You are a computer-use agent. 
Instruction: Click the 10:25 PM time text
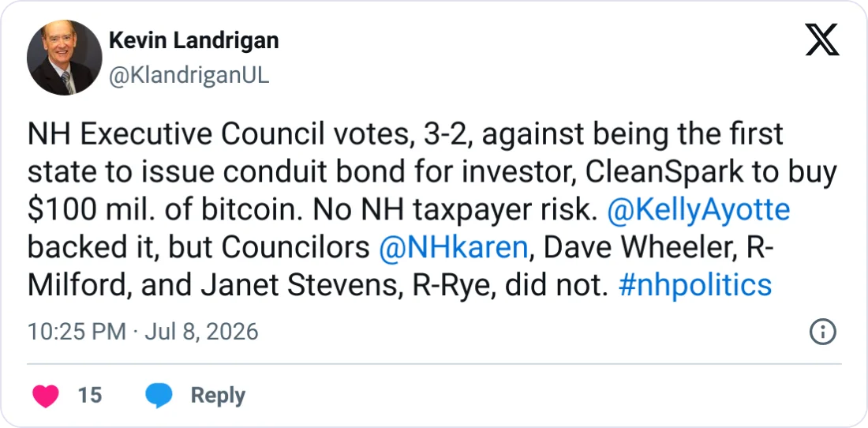[77, 332]
